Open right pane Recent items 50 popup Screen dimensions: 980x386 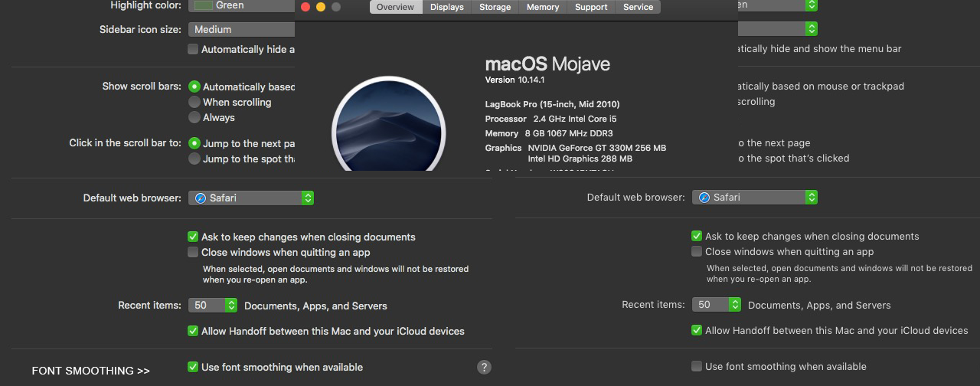(717, 304)
